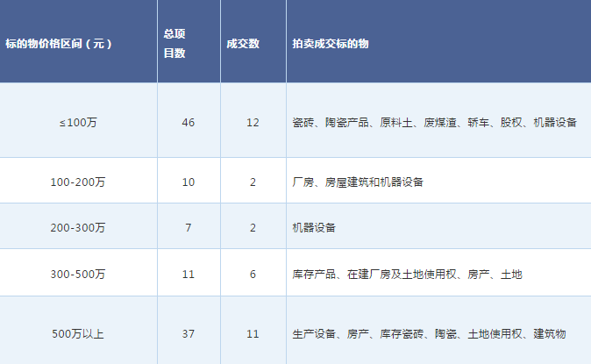Click the text 厂房、房屋建筑和机器设备
The height and width of the screenshot is (364, 591).
pos(358,182)
